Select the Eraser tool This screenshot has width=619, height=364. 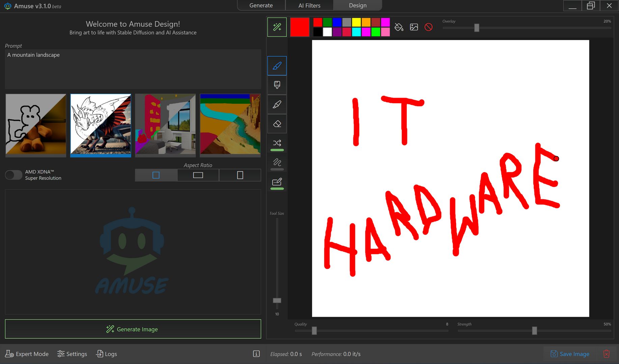point(277,124)
